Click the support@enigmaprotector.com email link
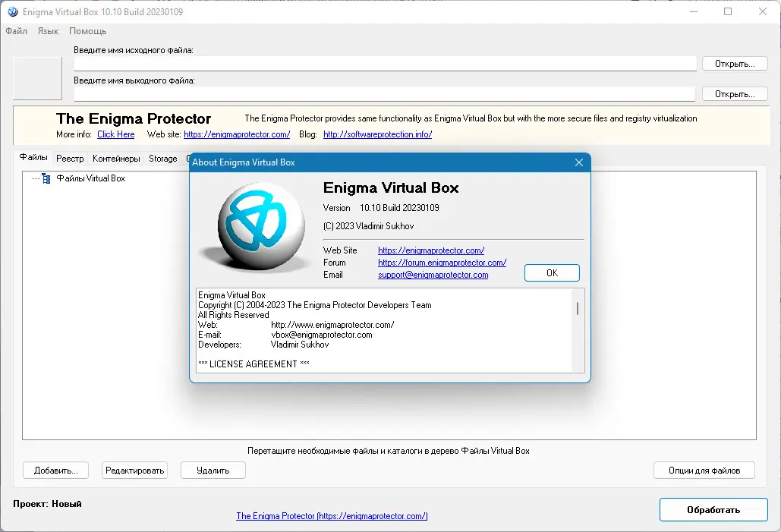This screenshot has width=781, height=532. click(433, 275)
